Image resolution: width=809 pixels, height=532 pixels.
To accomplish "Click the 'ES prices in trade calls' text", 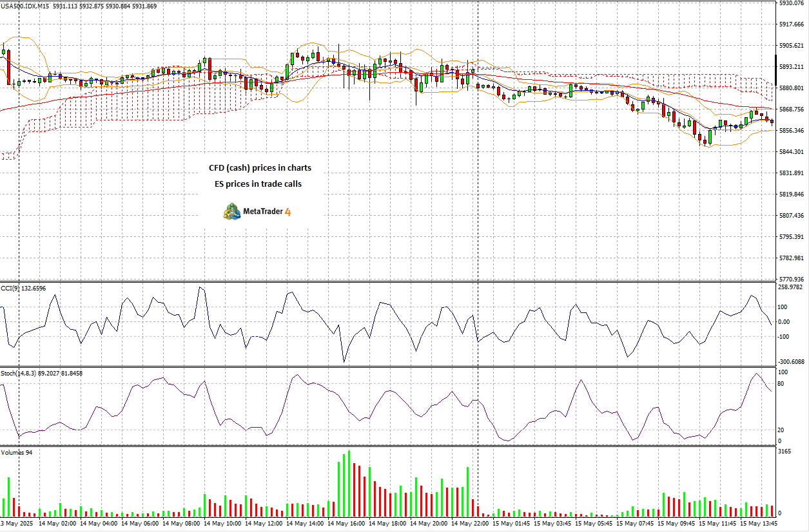I will coord(258,184).
